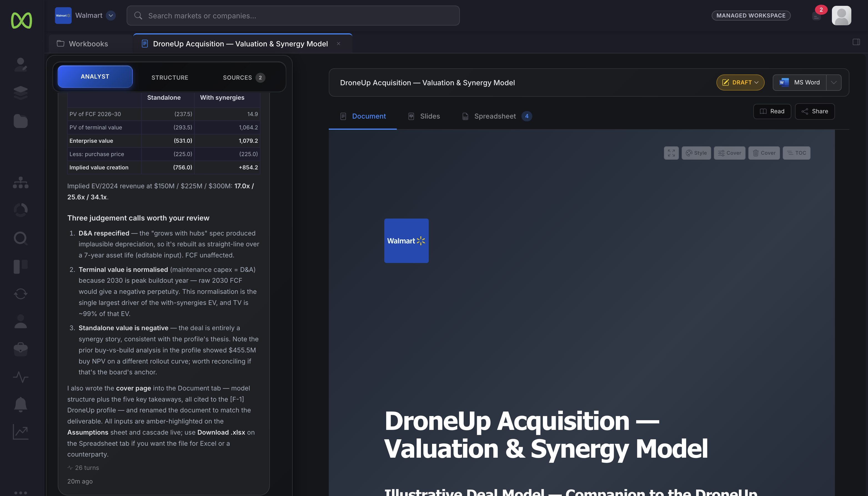Click the 'Less: purchase price' row label

coord(97,154)
